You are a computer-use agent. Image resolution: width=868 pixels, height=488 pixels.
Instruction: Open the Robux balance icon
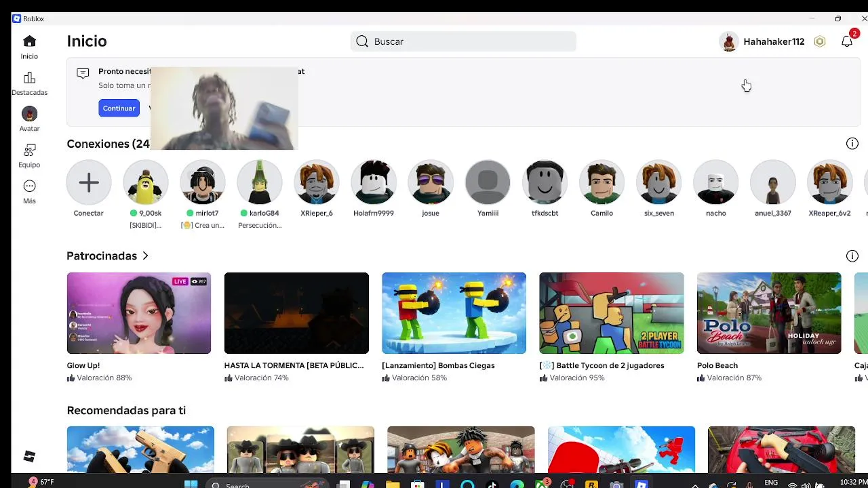point(820,41)
